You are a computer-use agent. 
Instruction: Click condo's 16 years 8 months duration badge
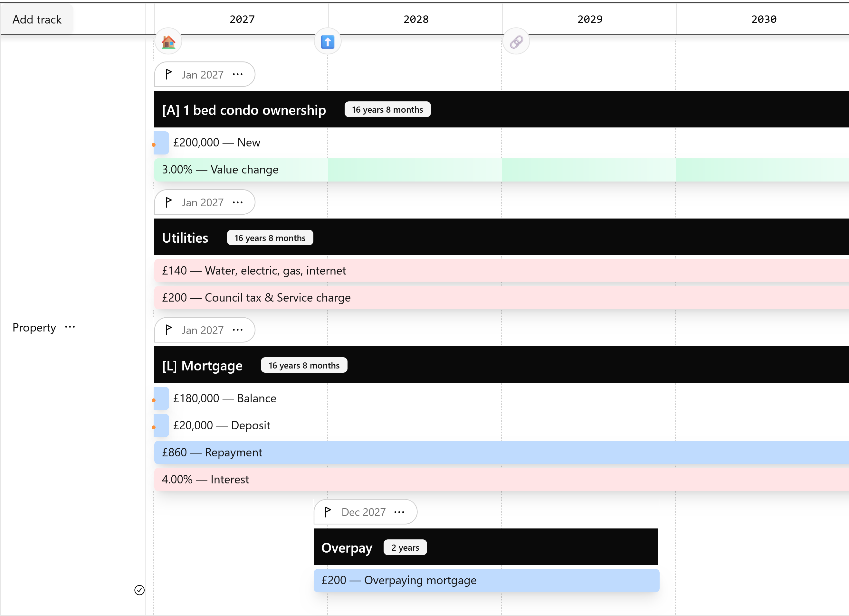tap(387, 109)
